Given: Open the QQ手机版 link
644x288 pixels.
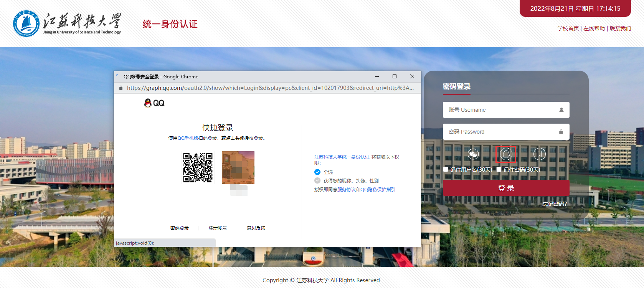Looking at the screenshot, I should 188,138.
